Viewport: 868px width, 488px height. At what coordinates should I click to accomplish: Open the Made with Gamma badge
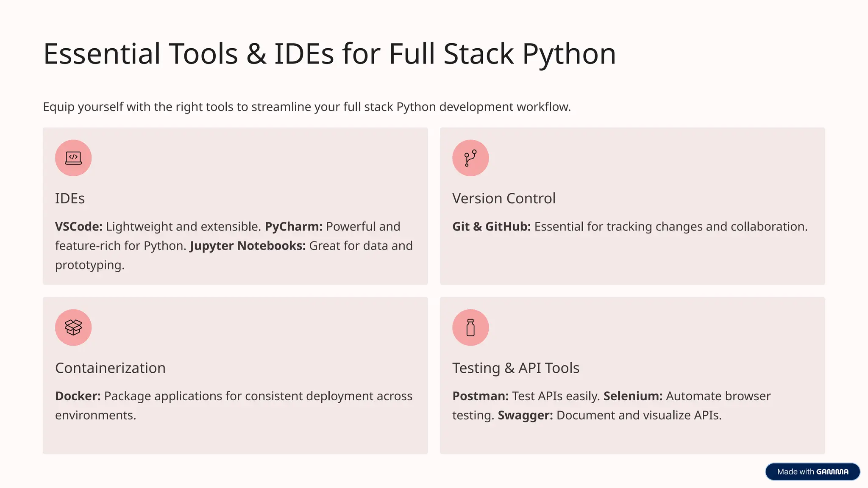[x=812, y=471]
